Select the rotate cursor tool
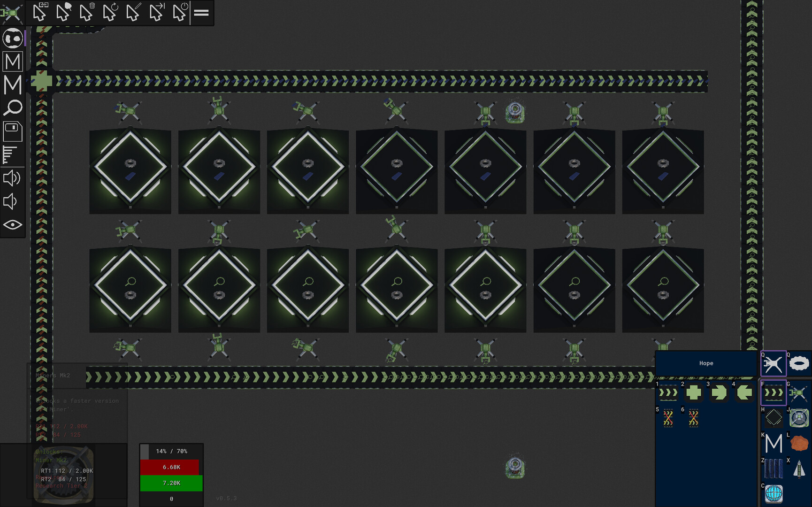The width and height of the screenshot is (812, 507). pyautogui.click(x=110, y=13)
